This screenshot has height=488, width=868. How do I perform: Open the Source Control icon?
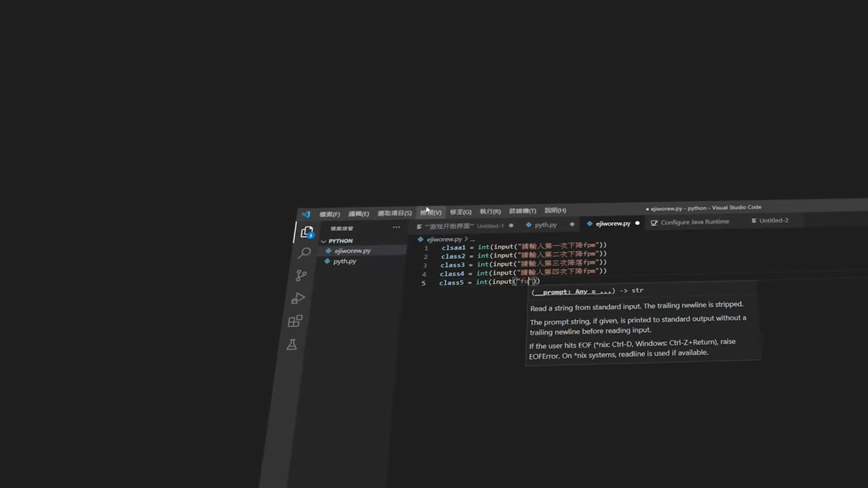[x=301, y=276]
